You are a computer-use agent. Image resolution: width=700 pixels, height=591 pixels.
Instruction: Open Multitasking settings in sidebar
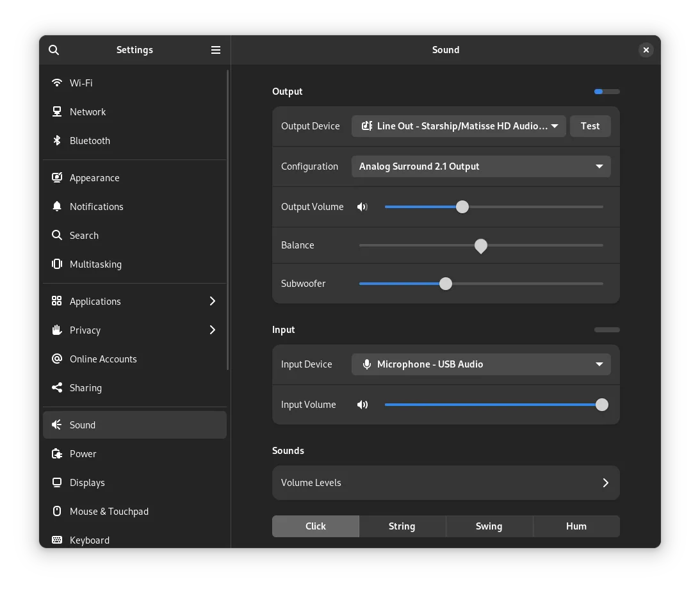coord(95,264)
